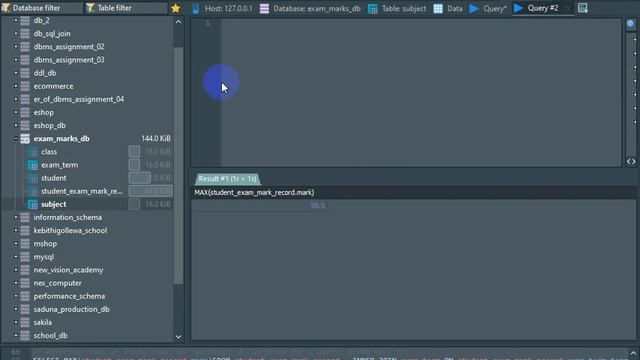The image size is (640, 360).
Task: Click the size bar of the student_exam_mark_re... row
Action: click(x=151, y=191)
